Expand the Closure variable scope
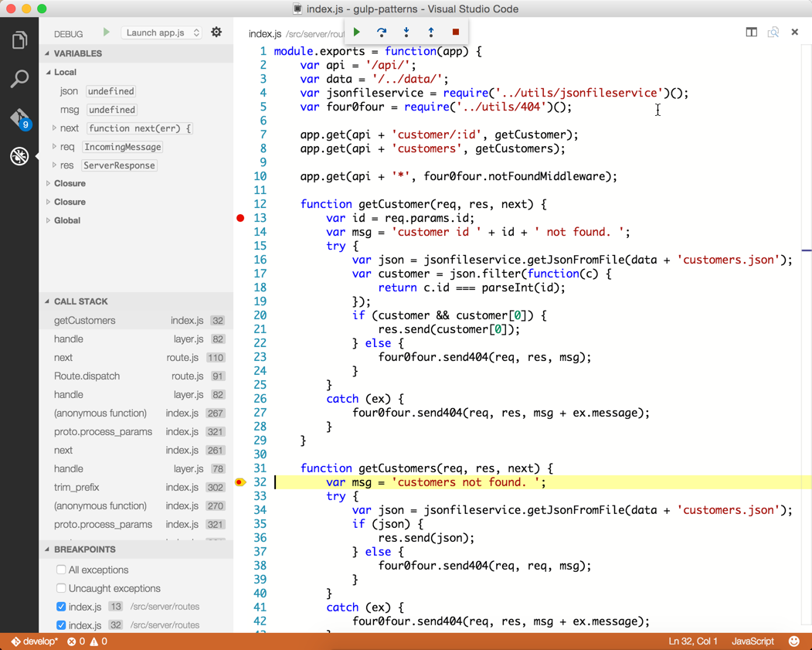The image size is (812, 650). coord(70,183)
